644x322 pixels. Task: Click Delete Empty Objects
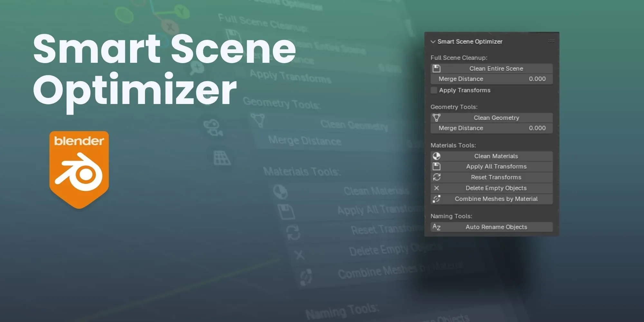tap(496, 188)
